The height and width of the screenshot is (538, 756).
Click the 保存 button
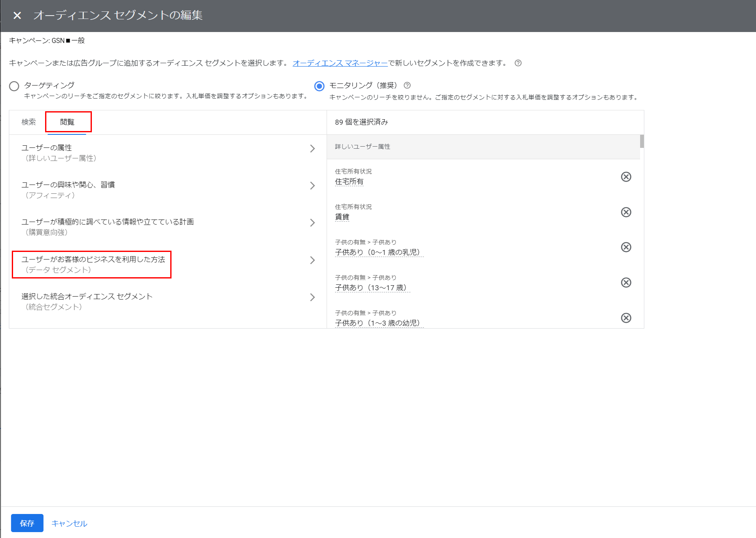click(27, 523)
